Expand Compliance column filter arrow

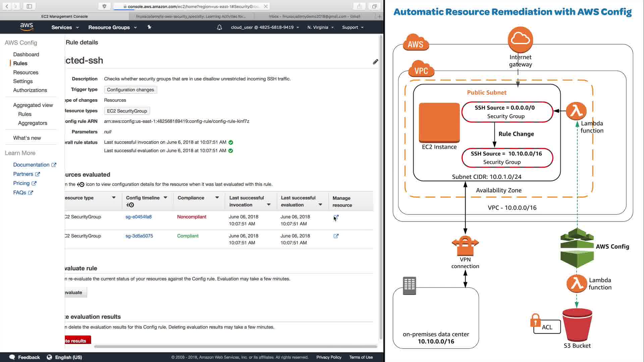coord(217,198)
